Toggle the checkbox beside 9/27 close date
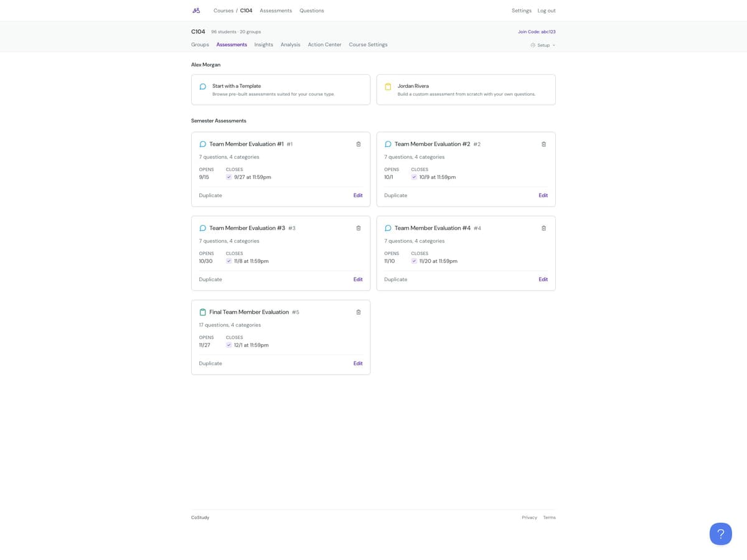Image resolution: width=747 pixels, height=560 pixels. (229, 177)
